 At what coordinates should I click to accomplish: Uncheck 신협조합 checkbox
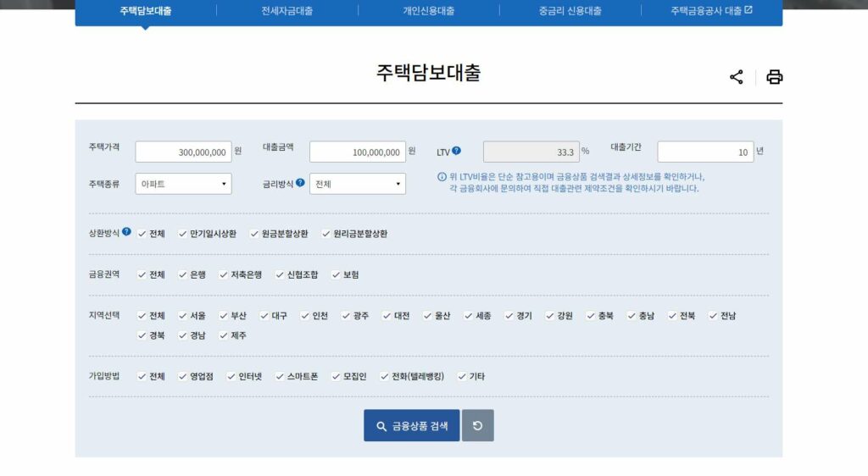click(280, 274)
